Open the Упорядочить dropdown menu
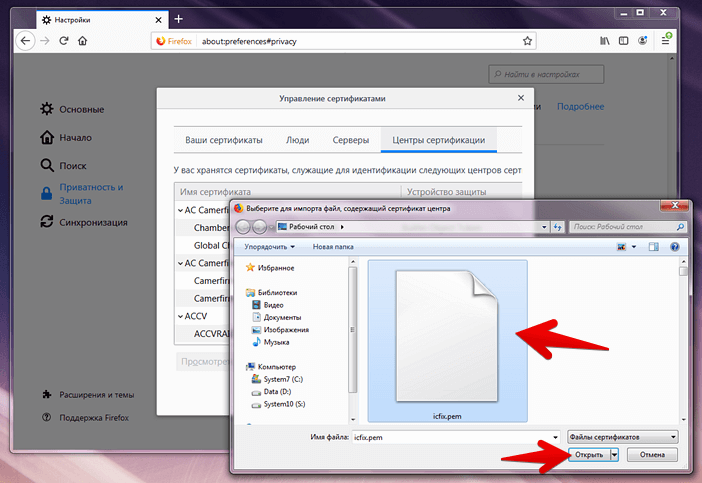The width and height of the screenshot is (702, 483). [270, 246]
